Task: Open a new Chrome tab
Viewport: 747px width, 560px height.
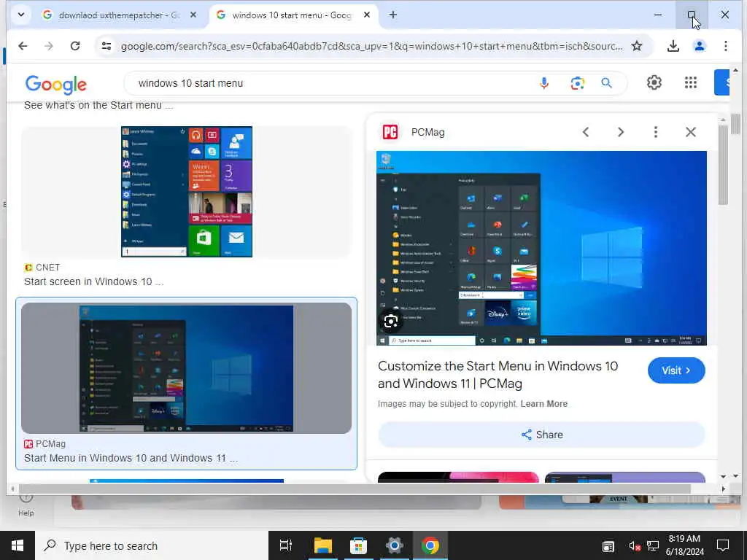Action: pyautogui.click(x=392, y=15)
